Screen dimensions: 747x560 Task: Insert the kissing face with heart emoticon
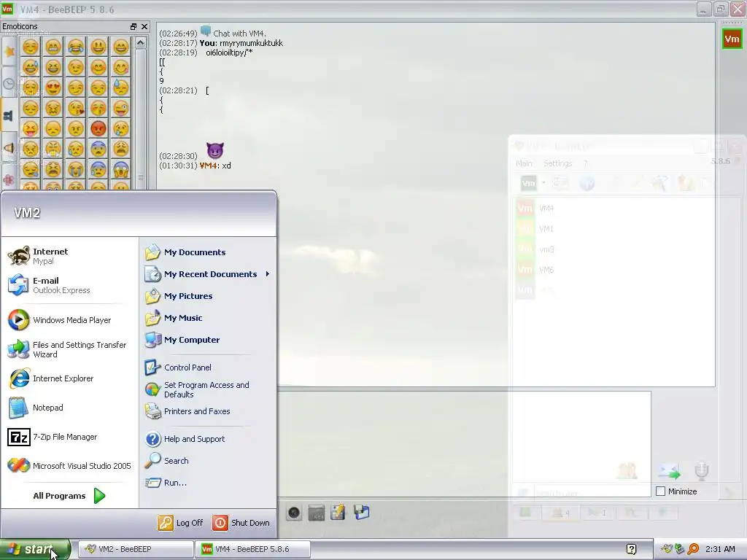pos(75,108)
